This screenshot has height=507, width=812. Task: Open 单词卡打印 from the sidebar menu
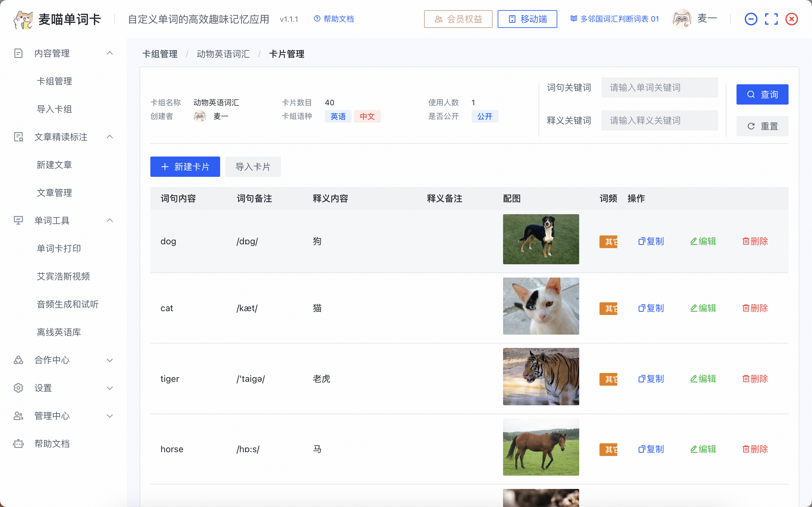59,248
